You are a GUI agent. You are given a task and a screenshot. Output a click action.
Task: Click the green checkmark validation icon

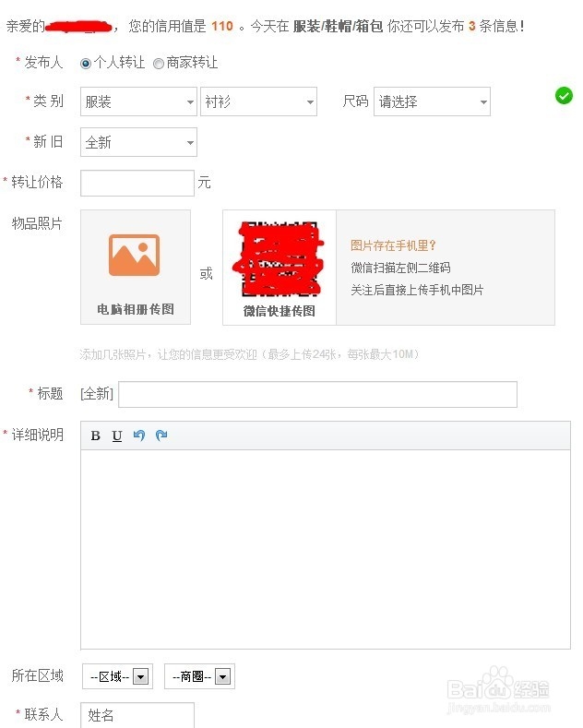[564, 96]
